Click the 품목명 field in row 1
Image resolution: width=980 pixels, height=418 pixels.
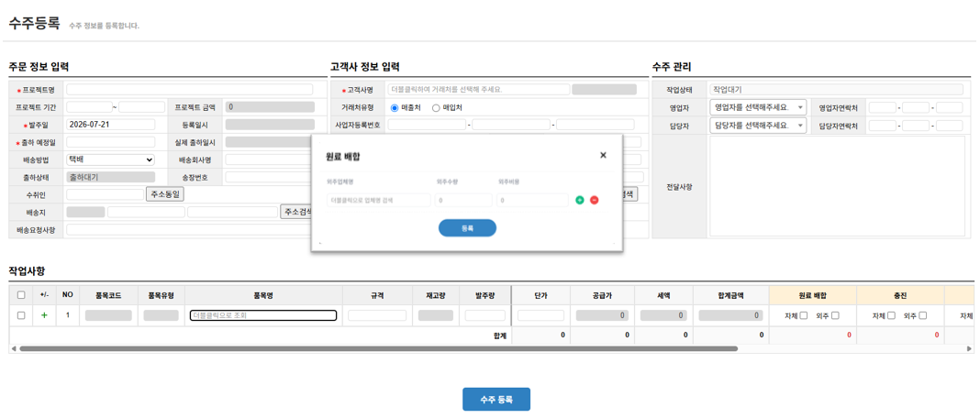coord(263,315)
